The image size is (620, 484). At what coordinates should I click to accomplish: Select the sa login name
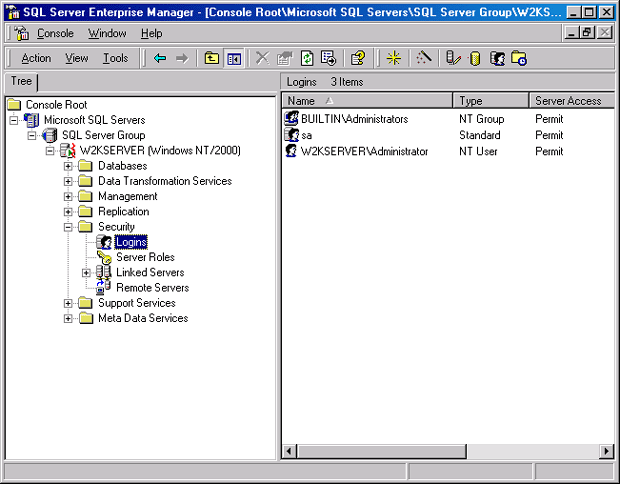coord(306,135)
